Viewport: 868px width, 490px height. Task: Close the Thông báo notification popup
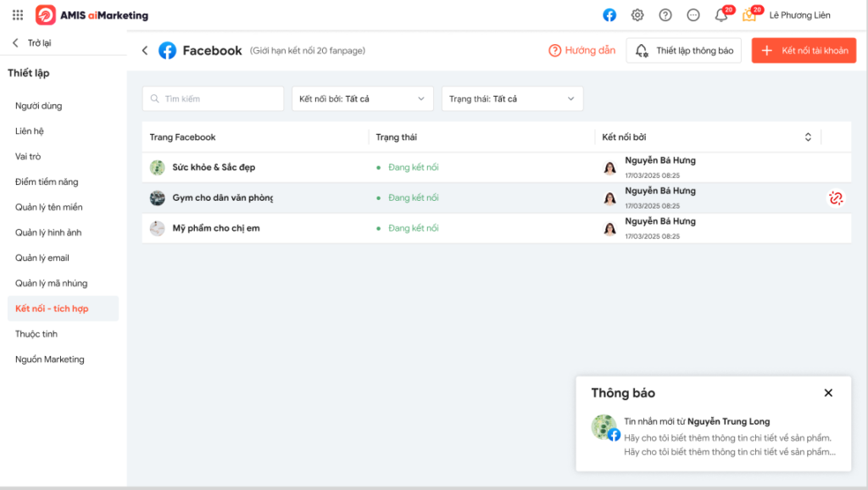(828, 393)
